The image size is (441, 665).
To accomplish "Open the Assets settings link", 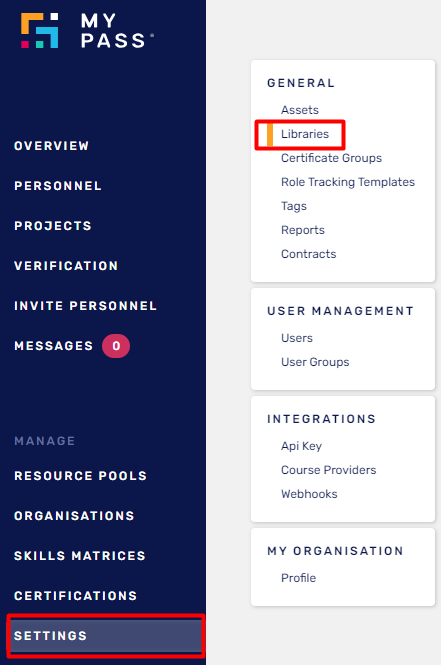I will click(300, 110).
